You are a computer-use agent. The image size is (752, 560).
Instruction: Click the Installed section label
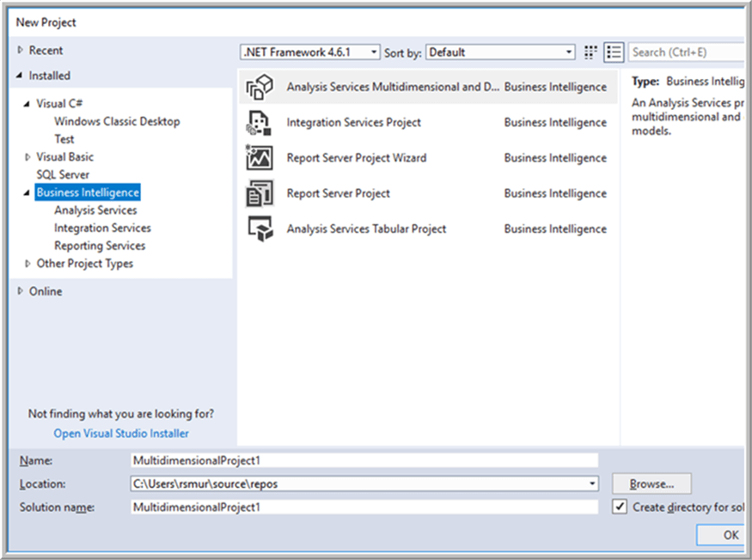click(x=49, y=76)
